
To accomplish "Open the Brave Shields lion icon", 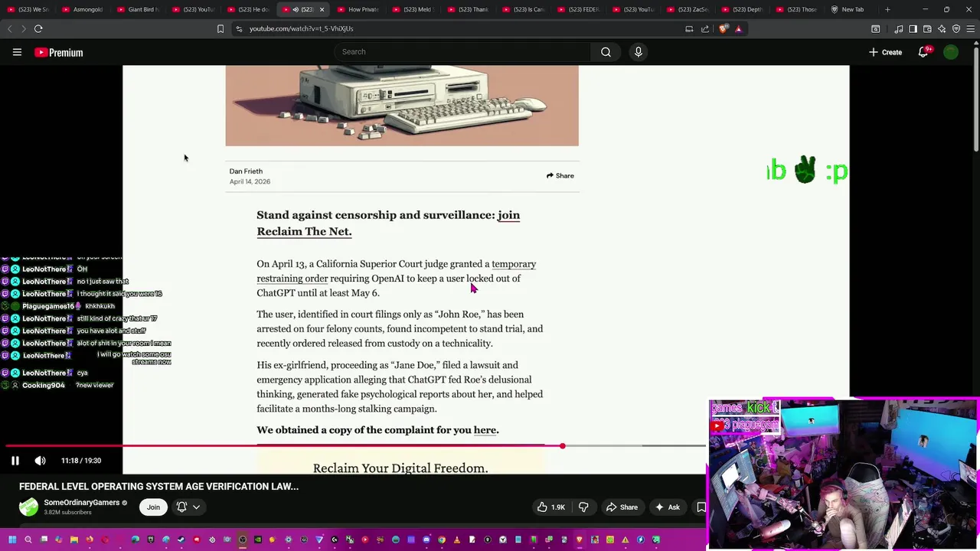I will click(724, 29).
